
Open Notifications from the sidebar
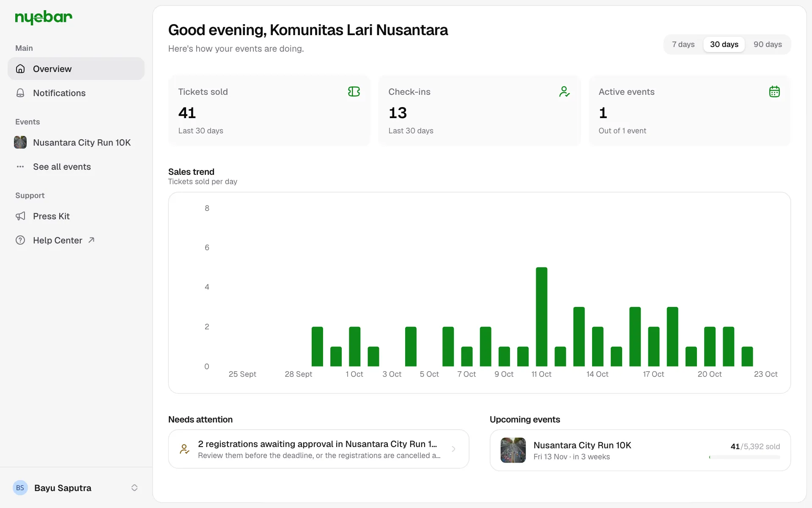tap(76, 93)
